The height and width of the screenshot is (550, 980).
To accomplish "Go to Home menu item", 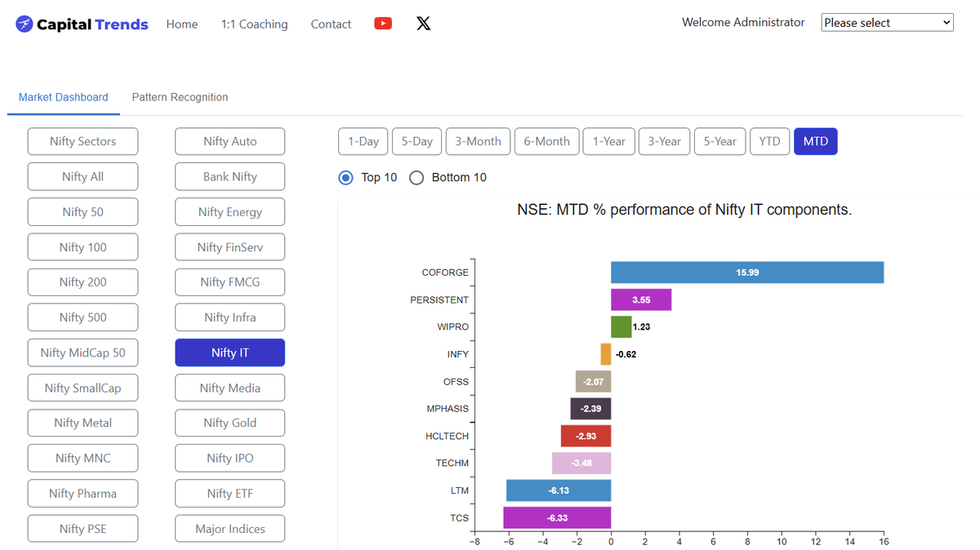I will coord(182,24).
